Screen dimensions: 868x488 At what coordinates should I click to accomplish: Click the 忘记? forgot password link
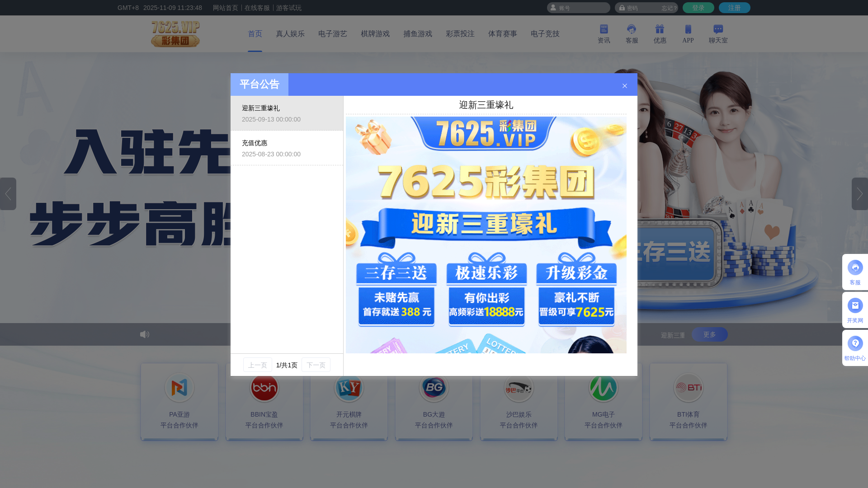tap(670, 8)
